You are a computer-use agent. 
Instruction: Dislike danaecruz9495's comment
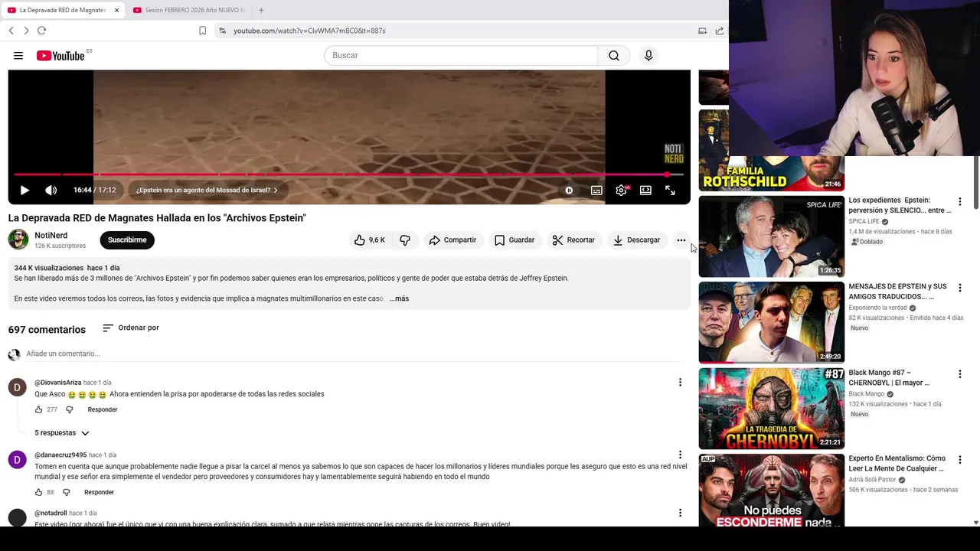click(x=66, y=492)
